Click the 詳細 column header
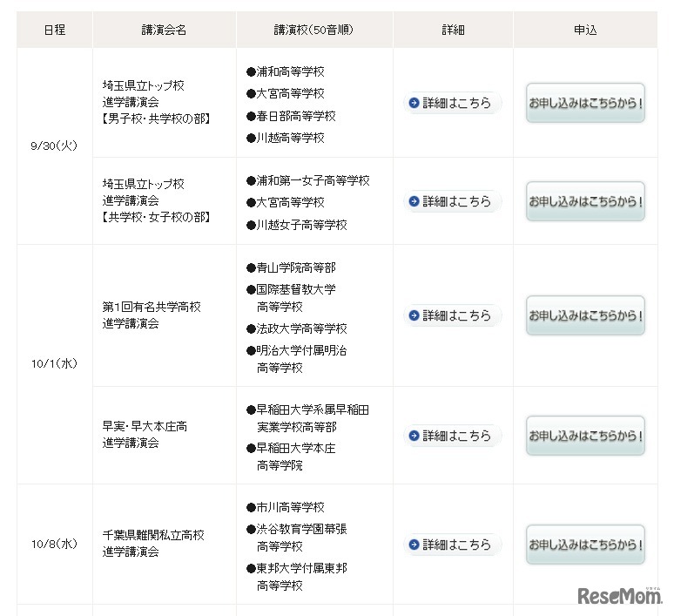Viewport: 674px width, 616px height. pos(453,30)
